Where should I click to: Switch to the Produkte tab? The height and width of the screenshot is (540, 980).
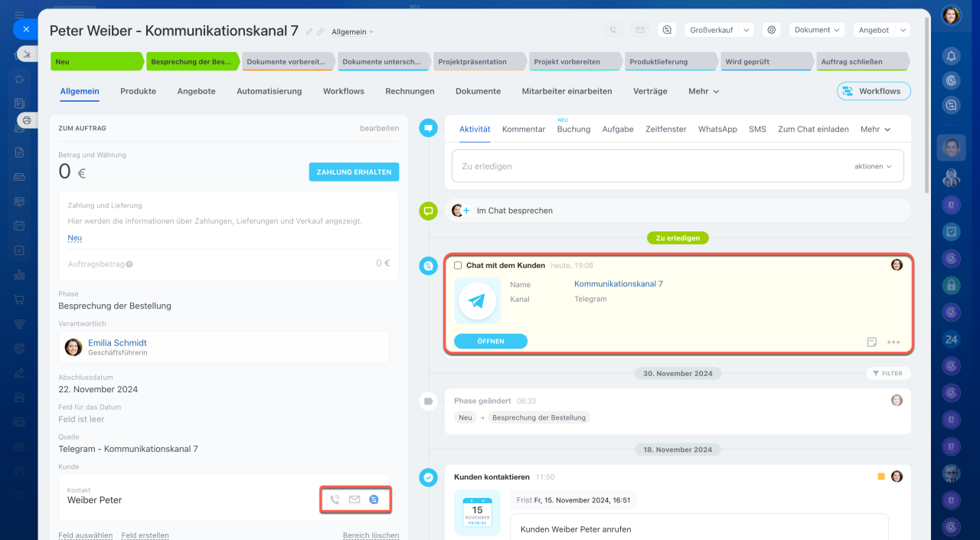[x=138, y=91]
